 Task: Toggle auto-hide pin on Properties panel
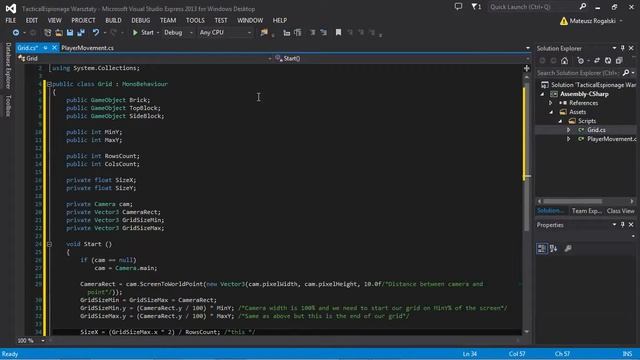(622, 225)
